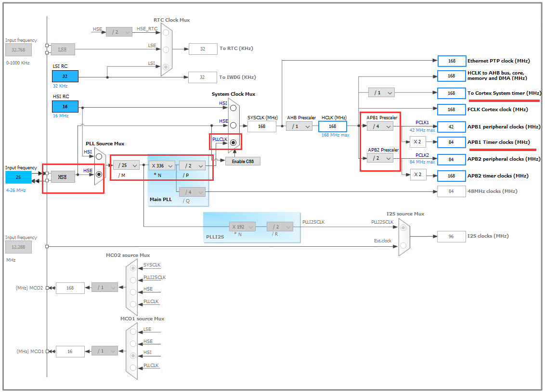Screen dimensions: 545x392
Task: Open the PLL X 336 multiplier dropdown
Action: tap(162, 166)
